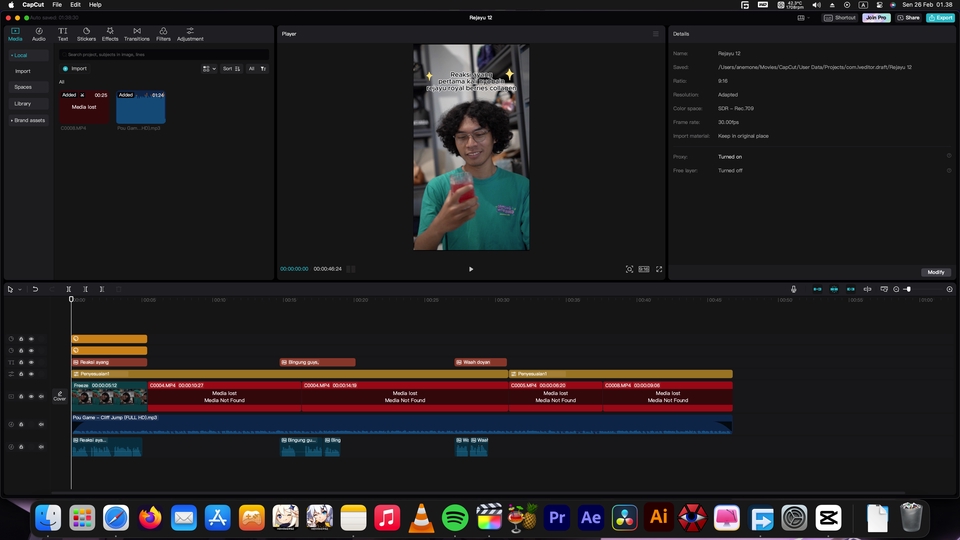Lock the main video track
Screen dimensions: 960x540
[21, 396]
